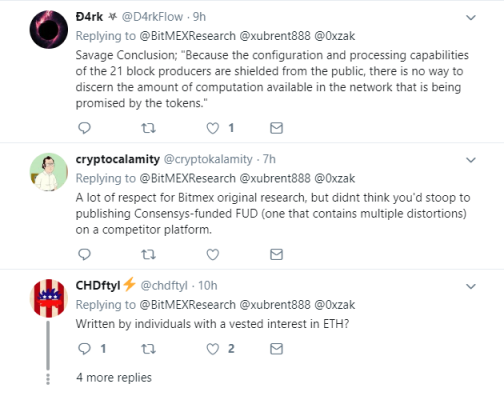
Task: View cryptocalamity's profile avatar
Action: click(x=49, y=172)
